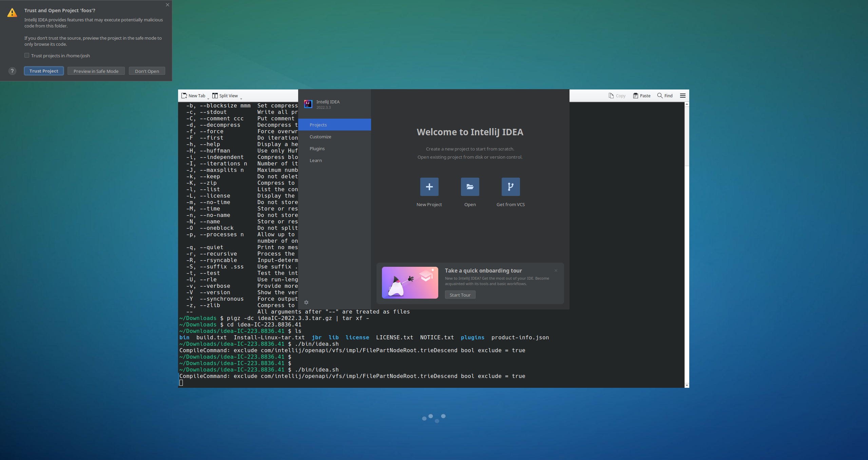Screen dimensions: 868x460
Task: Click the Trust Project button
Action: coord(44,71)
